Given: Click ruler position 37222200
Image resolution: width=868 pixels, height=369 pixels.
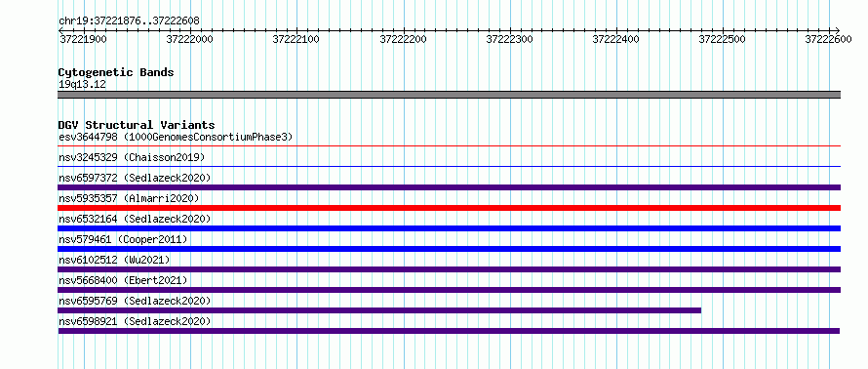Looking at the screenshot, I should 404,39.
